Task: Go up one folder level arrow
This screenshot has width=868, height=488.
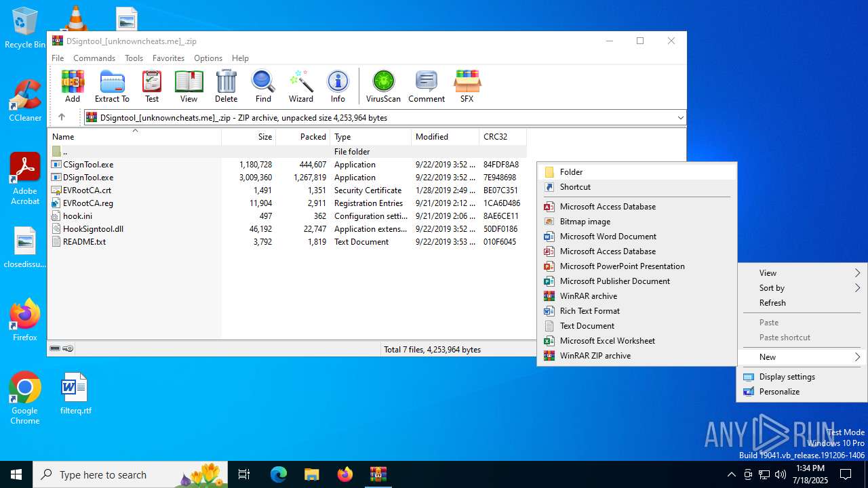Action: click(x=62, y=117)
